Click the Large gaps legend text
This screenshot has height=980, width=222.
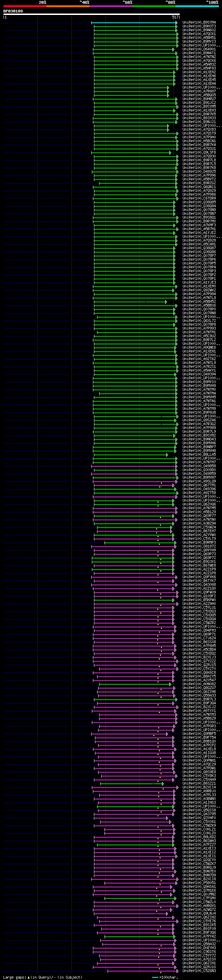click(x=43, y=977)
